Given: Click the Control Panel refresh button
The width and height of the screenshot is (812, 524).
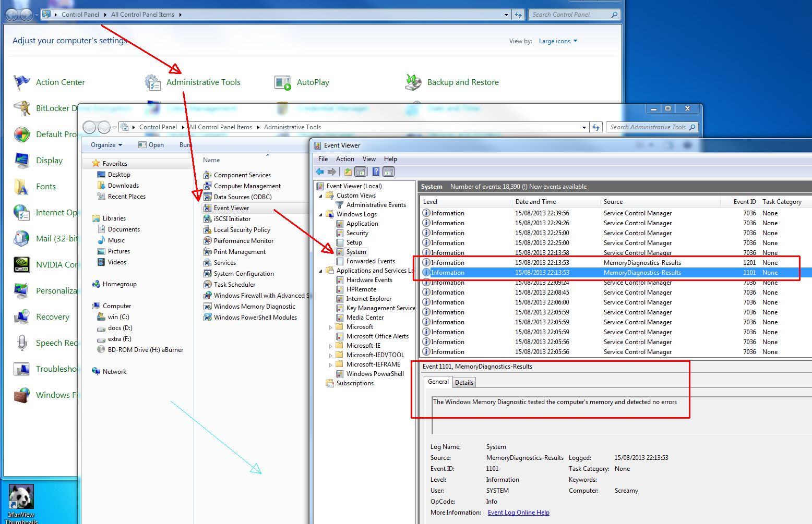Looking at the screenshot, I should click(518, 15).
